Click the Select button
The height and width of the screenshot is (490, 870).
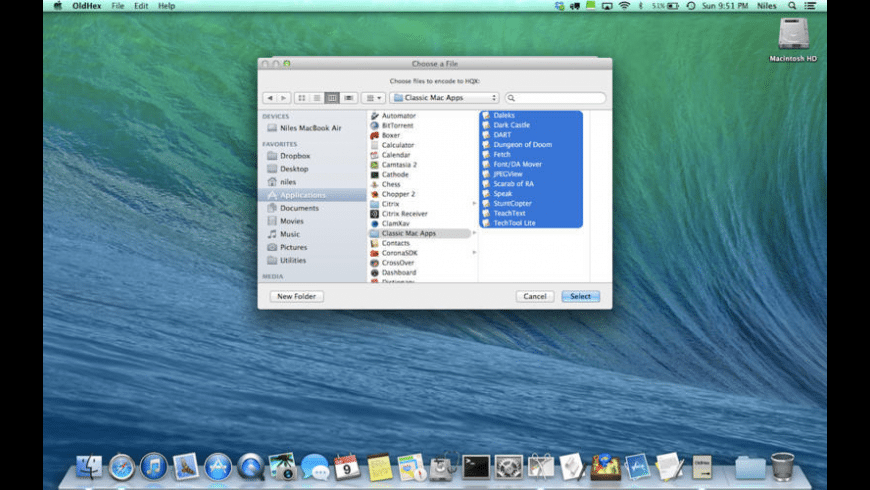click(580, 296)
